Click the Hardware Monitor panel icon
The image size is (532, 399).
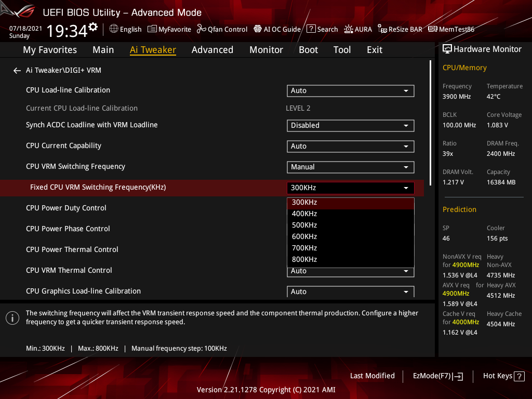447,48
